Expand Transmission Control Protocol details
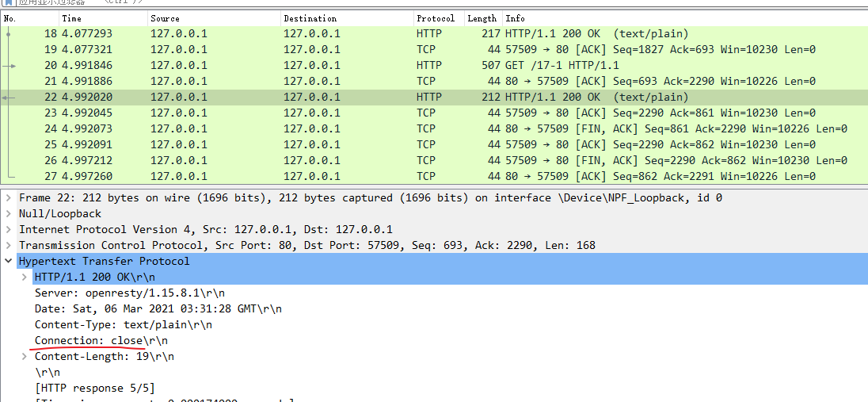868x402 pixels. point(9,246)
